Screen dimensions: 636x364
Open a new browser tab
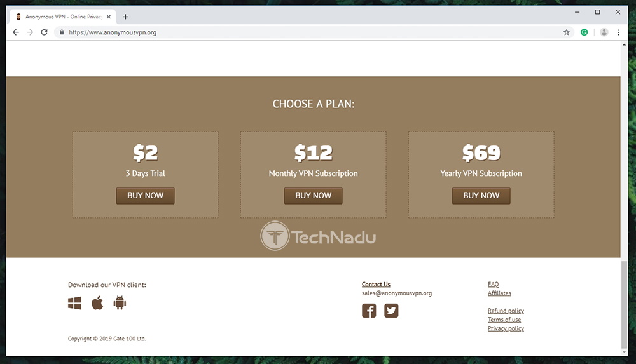pos(125,17)
